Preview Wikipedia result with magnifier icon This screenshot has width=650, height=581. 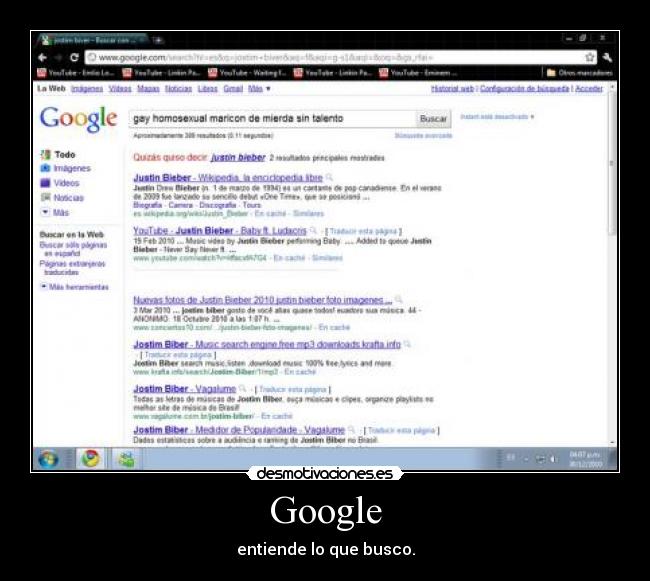click(329, 178)
